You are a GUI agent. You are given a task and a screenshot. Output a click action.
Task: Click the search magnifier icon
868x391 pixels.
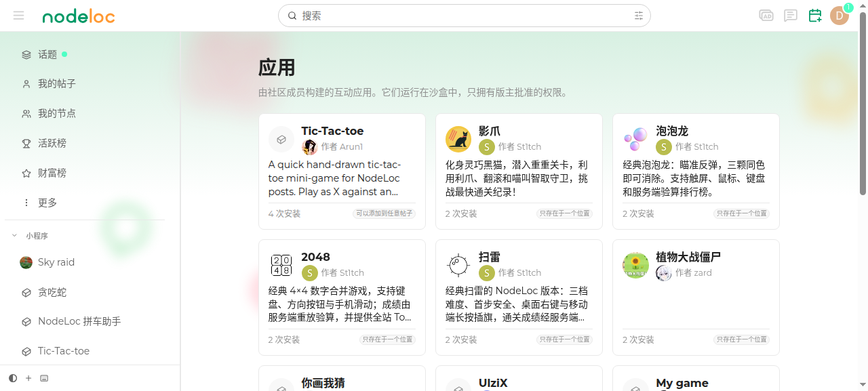coord(292,16)
